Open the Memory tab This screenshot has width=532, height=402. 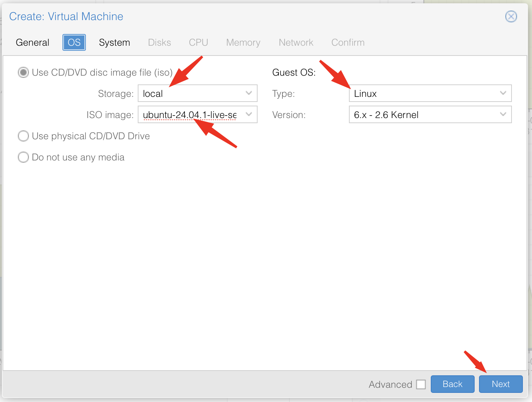coord(243,42)
